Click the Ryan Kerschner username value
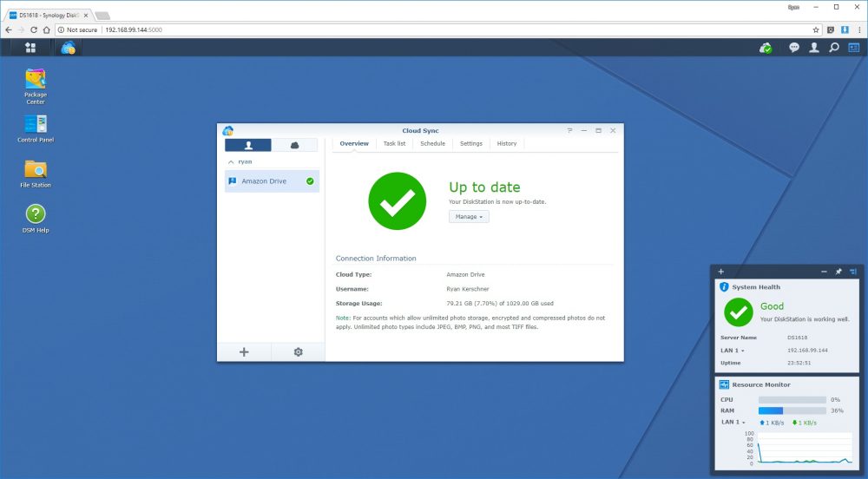This screenshot has width=868, height=479. (468, 289)
